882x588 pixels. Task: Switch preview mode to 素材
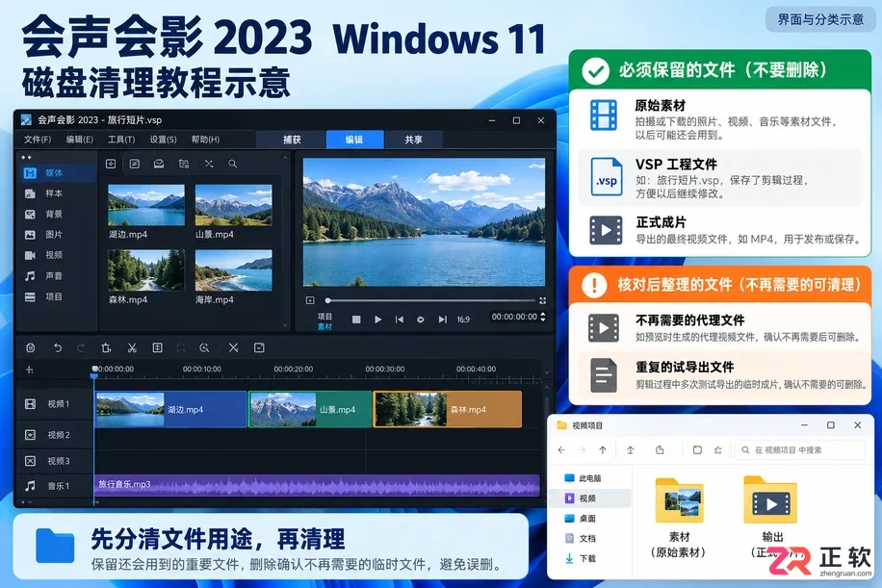(x=324, y=326)
